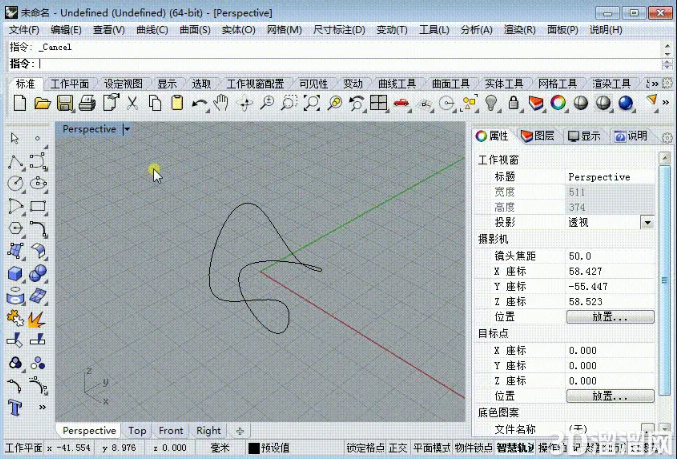677x459 pixels.
Task: Switch to the Top viewport tab
Action: 137,431
